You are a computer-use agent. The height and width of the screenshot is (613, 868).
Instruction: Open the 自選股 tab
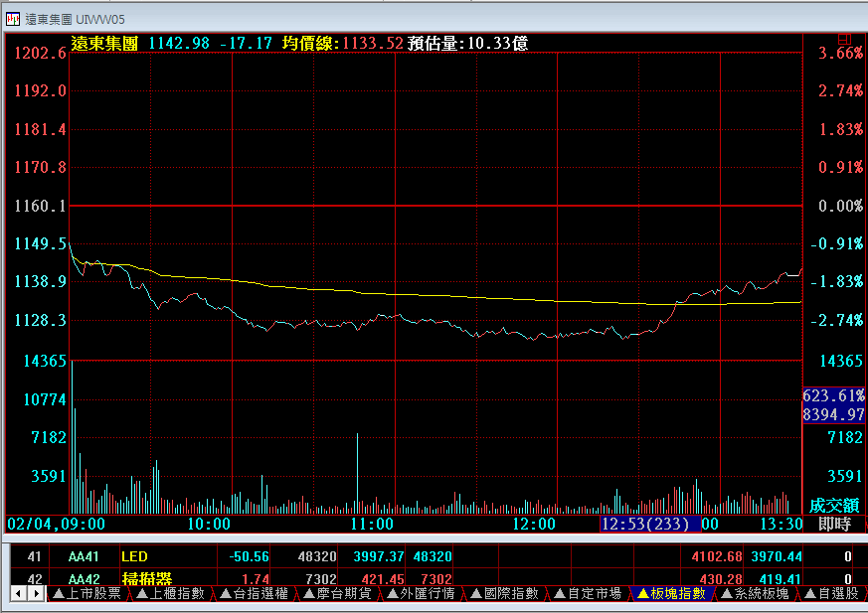point(832,594)
